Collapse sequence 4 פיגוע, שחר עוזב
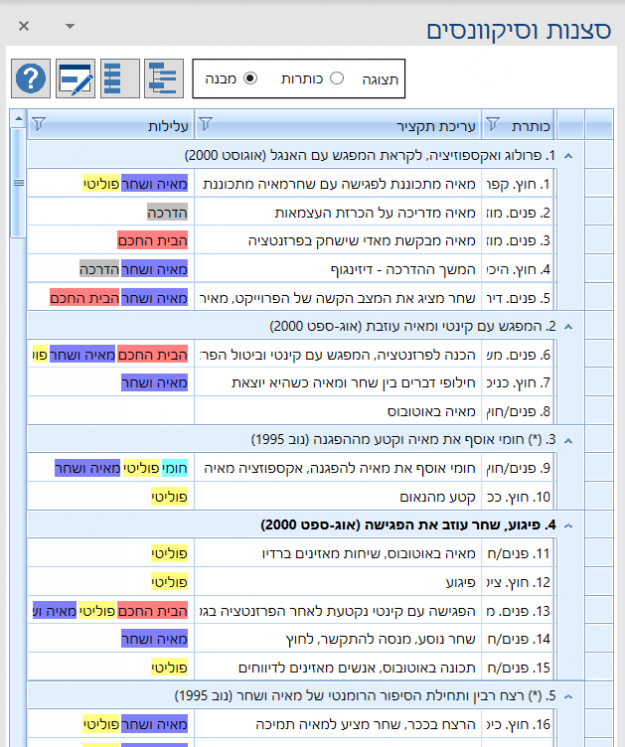The image size is (625, 747). 568,524
